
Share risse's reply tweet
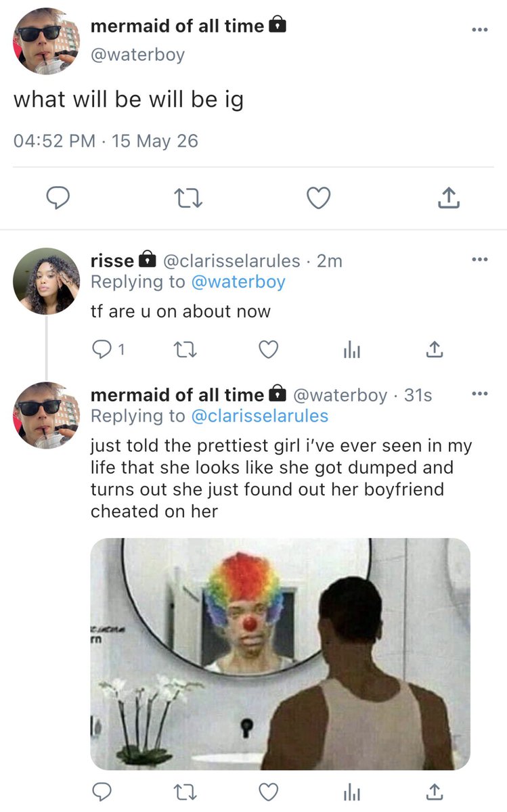pyautogui.click(x=433, y=349)
